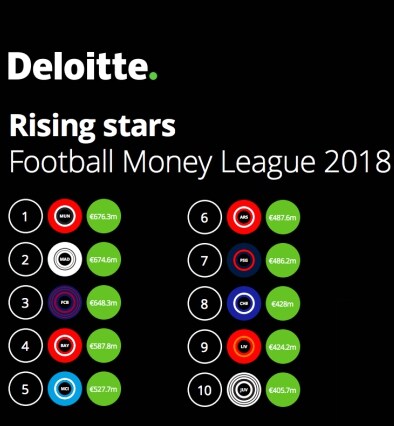The image size is (394, 426).
Task: Click the rank 1 number circle
Action: pos(25,216)
